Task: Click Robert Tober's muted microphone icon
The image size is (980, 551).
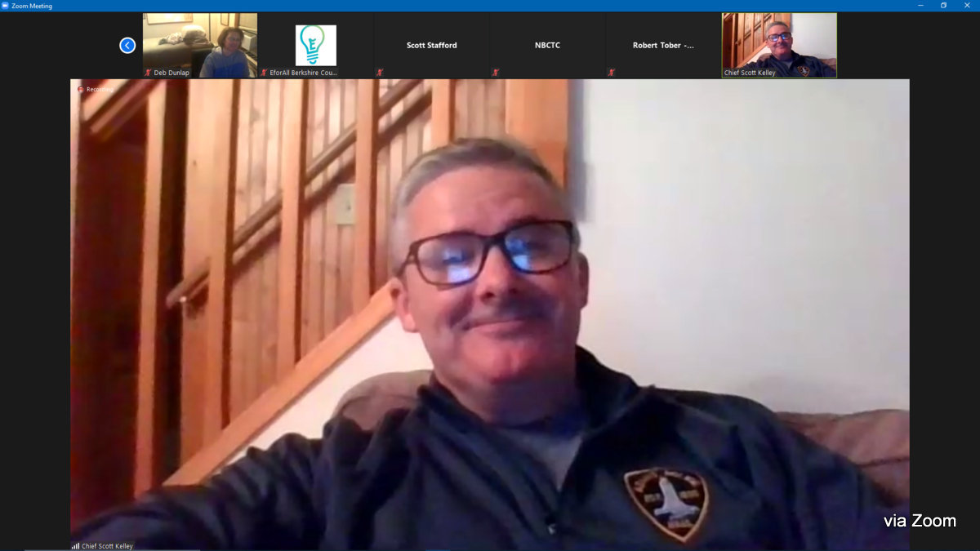Action: point(612,73)
